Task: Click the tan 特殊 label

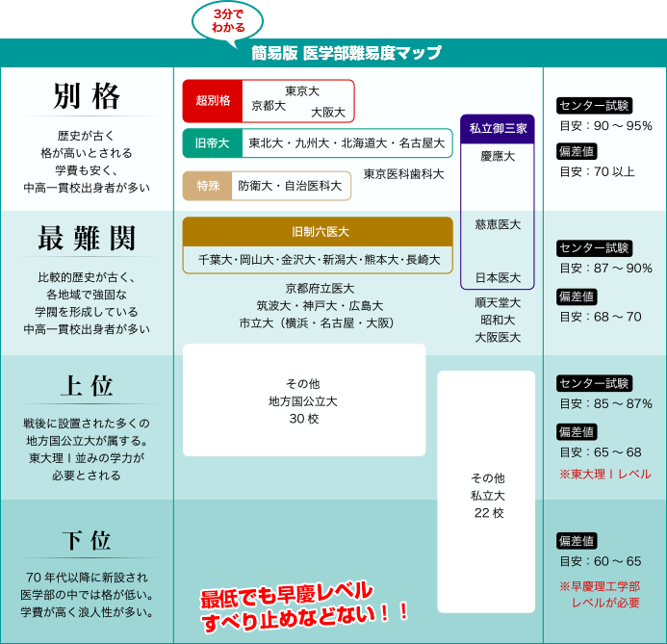Action: 208,186
